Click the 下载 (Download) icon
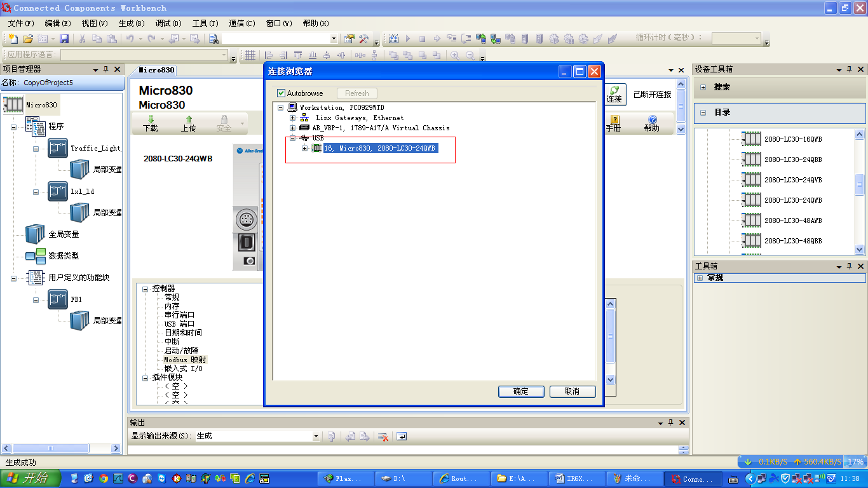This screenshot has height=488, width=868. click(151, 119)
